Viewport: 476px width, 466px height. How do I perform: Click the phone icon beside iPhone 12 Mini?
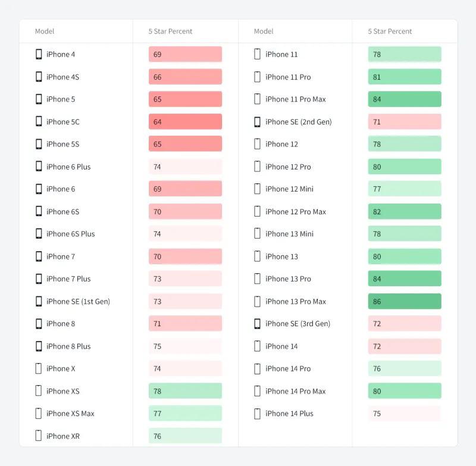258,189
